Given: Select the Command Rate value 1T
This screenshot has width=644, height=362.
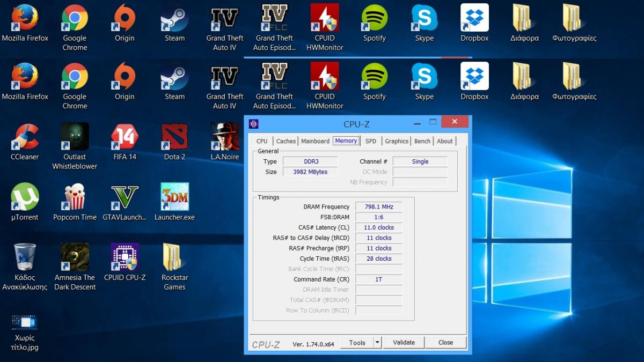Looking at the screenshot, I should tap(378, 279).
